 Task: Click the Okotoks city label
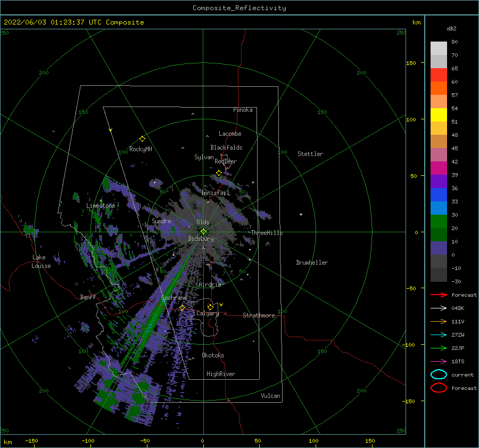[x=213, y=355]
